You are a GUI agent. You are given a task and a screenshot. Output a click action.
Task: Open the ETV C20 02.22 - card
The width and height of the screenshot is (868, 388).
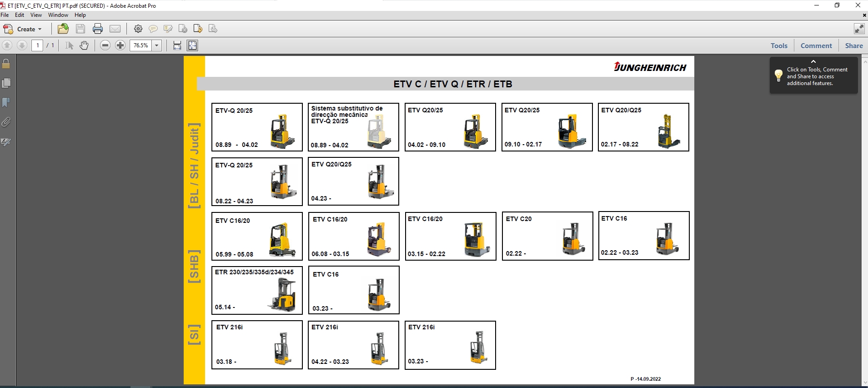pyautogui.click(x=547, y=236)
